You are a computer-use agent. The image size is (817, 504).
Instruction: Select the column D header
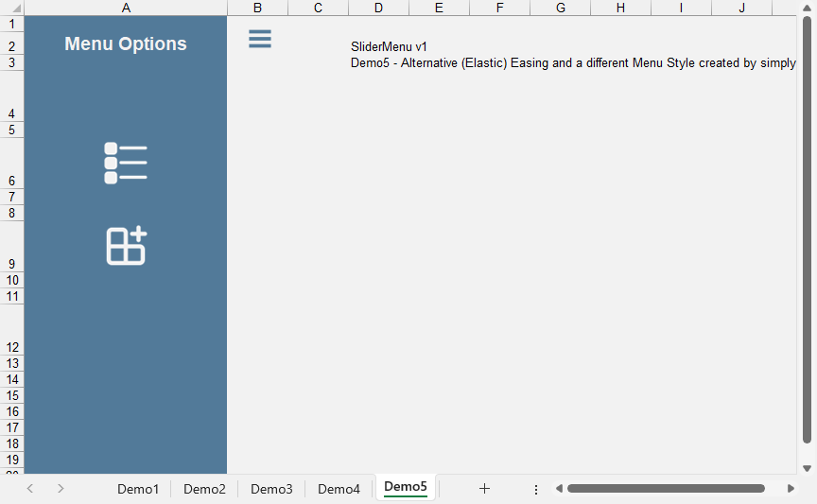378,9
